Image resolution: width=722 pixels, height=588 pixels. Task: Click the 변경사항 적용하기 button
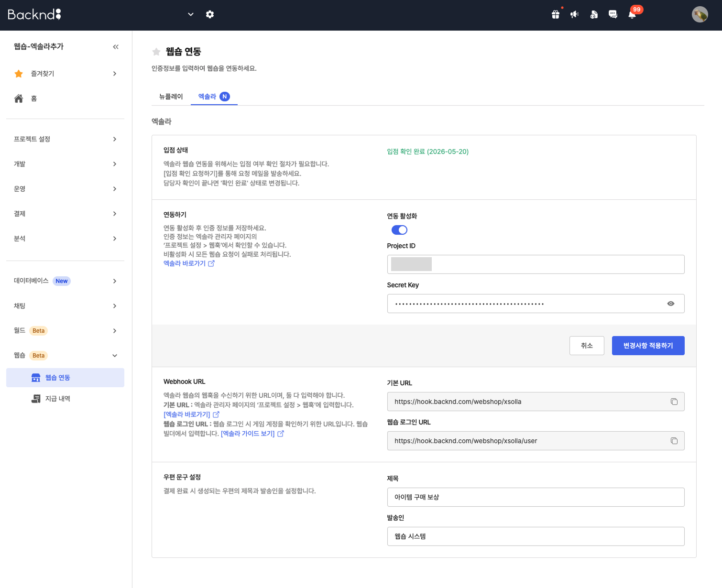pyautogui.click(x=648, y=346)
